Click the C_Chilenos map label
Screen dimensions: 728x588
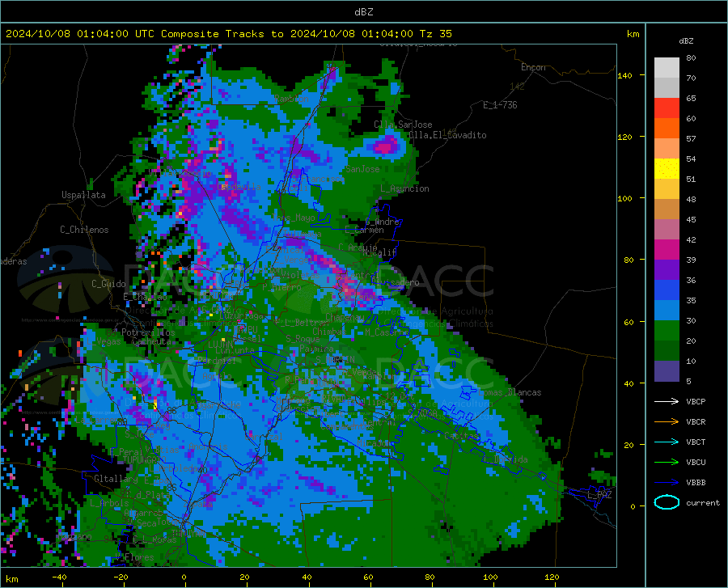click(84, 230)
